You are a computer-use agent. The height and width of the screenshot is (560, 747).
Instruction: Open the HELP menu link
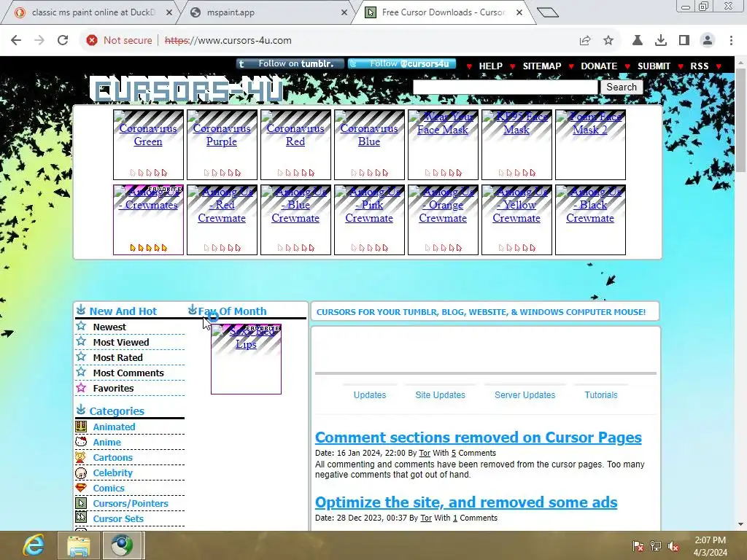pos(490,66)
